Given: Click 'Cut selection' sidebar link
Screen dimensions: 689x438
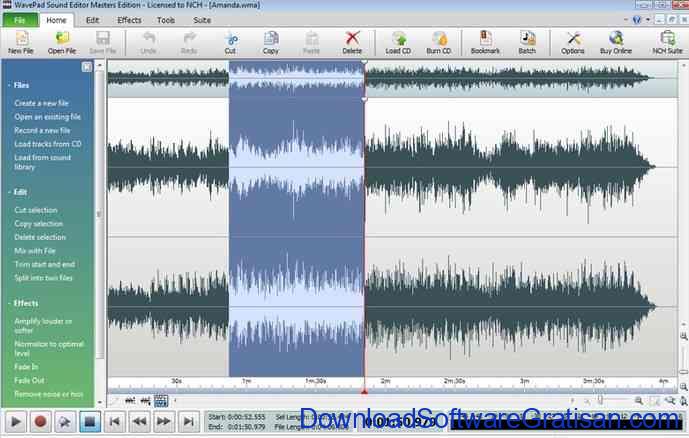Looking at the screenshot, I should pos(36,210).
